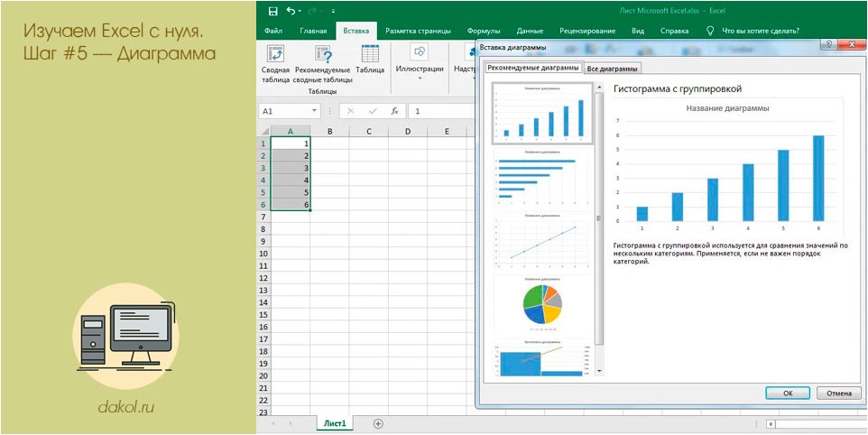Open the Файл tab
The image size is (868, 435).
click(273, 31)
